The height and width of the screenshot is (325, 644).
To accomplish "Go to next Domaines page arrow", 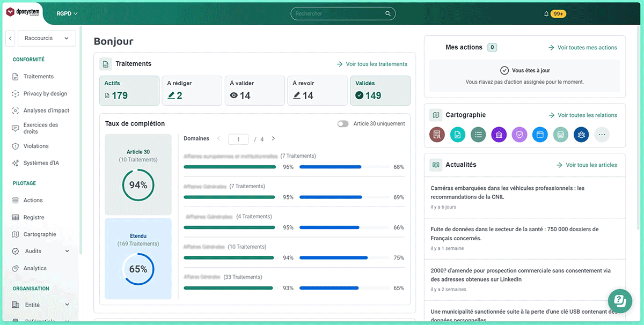I will 273,138.
